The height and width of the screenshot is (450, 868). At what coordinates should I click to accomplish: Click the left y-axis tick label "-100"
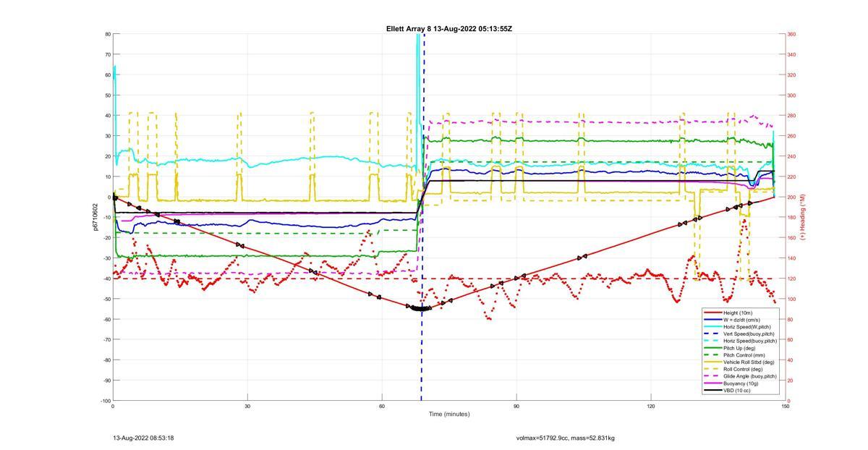[106, 401]
